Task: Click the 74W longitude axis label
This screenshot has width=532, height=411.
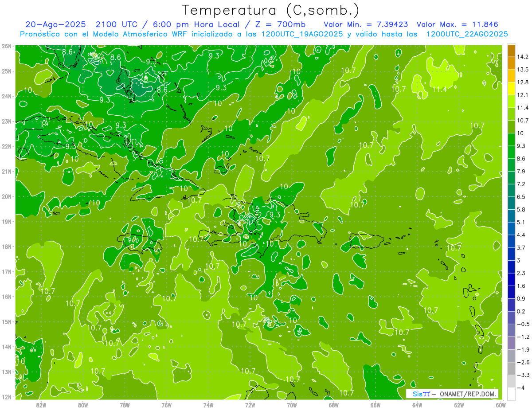Action: point(208,405)
